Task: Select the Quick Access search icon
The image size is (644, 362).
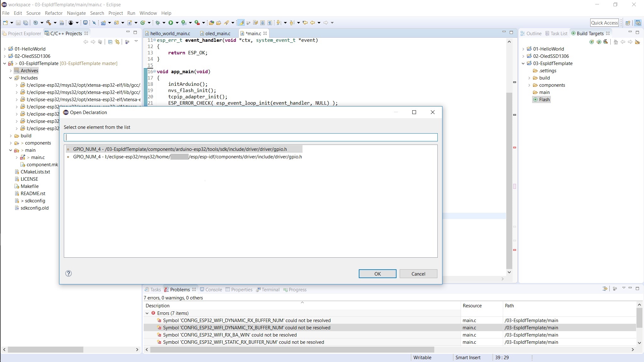Action: tap(604, 23)
